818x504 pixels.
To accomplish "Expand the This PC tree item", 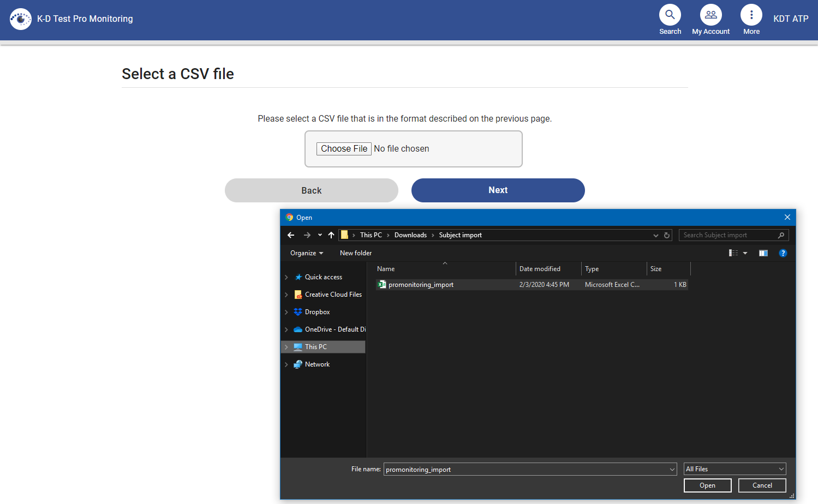I will pos(286,346).
